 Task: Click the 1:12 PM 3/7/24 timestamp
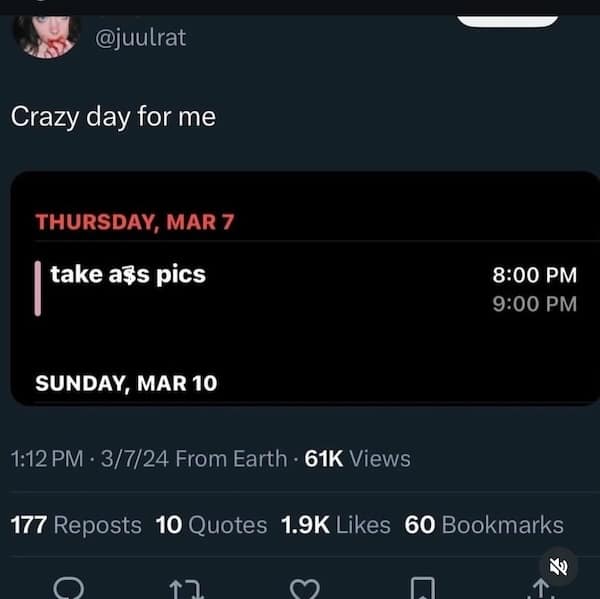point(90,458)
